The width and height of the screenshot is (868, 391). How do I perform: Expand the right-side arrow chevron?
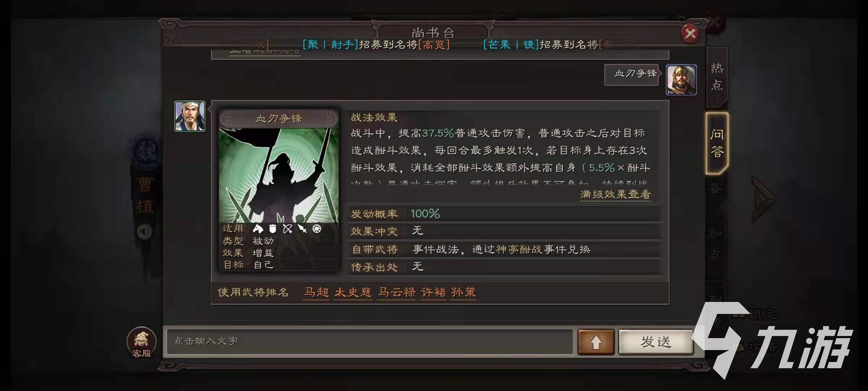(x=763, y=198)
